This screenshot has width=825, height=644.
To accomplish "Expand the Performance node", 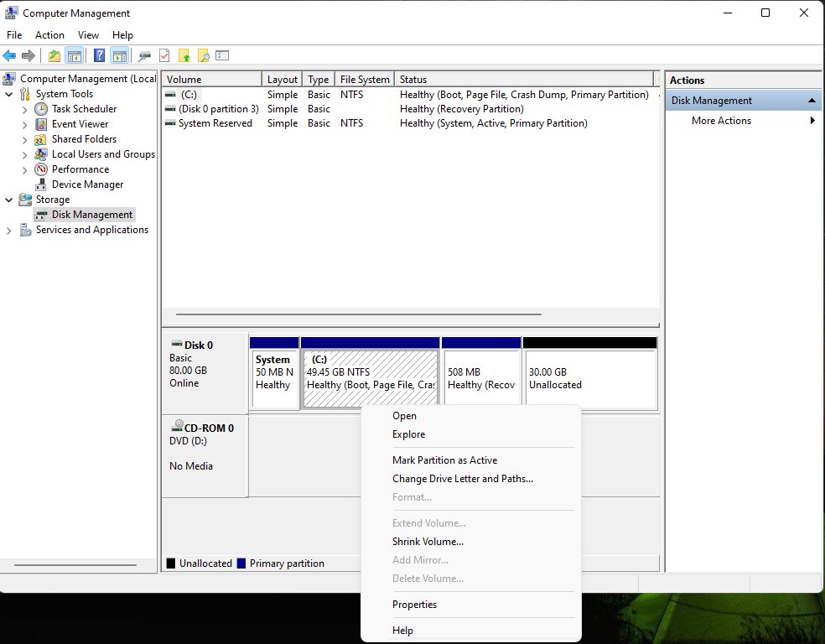I will pos(24,170).
